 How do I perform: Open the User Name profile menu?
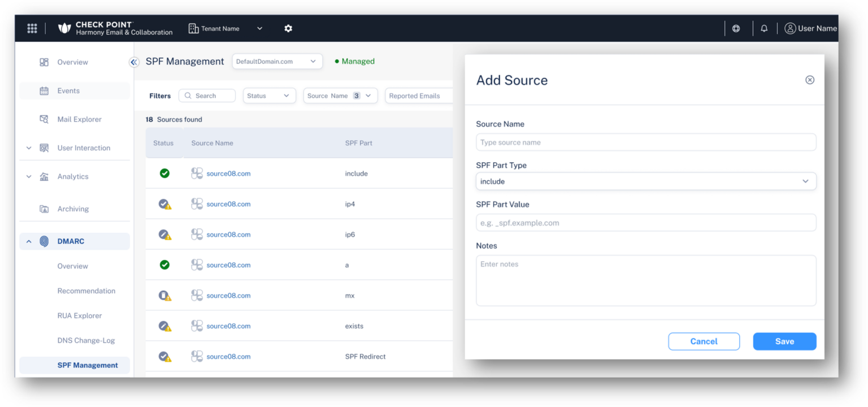tap(810, 28)
